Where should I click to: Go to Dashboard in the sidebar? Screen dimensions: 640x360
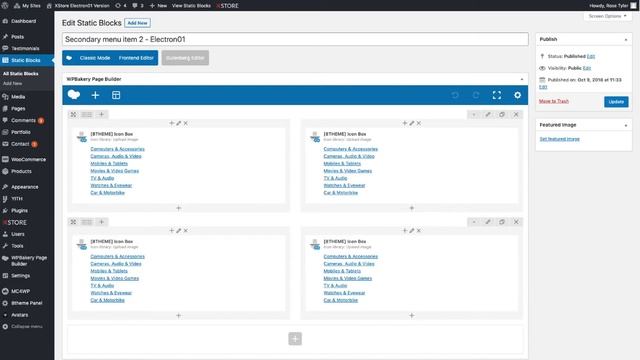click(x=23, y=21)
